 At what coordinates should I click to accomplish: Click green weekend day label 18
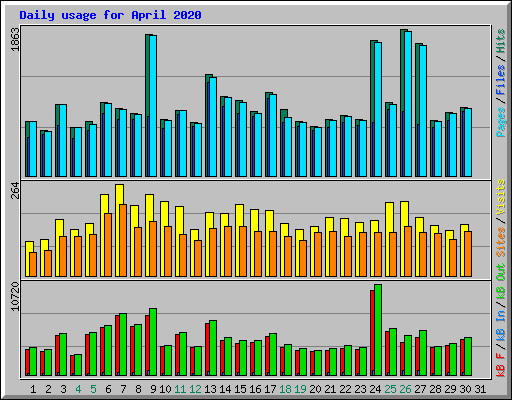[x=285, y=389]
